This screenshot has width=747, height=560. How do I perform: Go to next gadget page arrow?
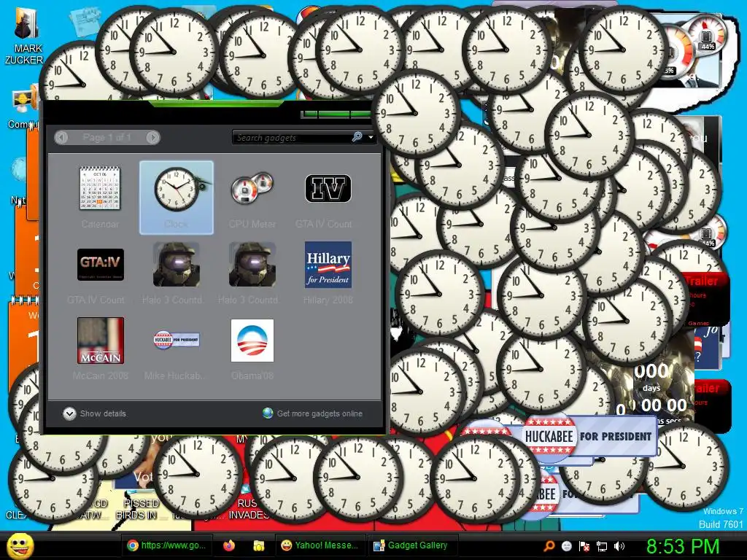tap(153, 138)
